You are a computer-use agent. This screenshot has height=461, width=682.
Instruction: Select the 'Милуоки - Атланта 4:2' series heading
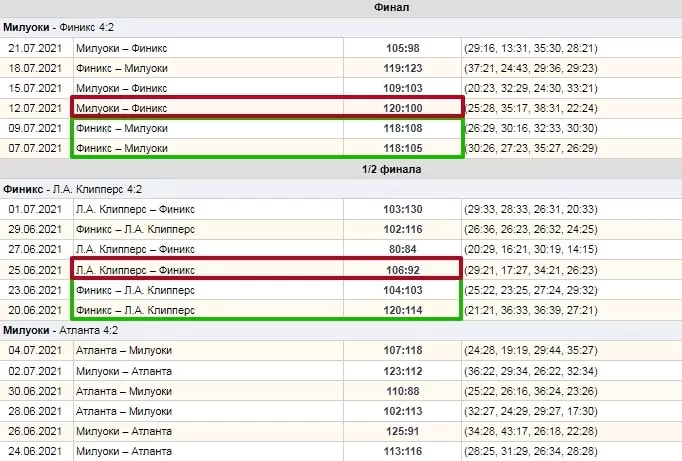pyautogui.click(x=60, y=331)
